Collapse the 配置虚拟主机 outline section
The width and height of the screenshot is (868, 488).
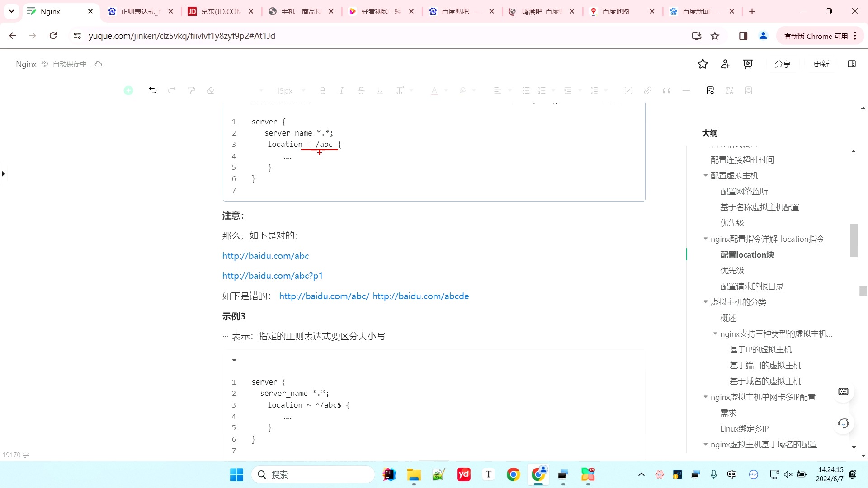pyautogui.click(x=705, y=175)
